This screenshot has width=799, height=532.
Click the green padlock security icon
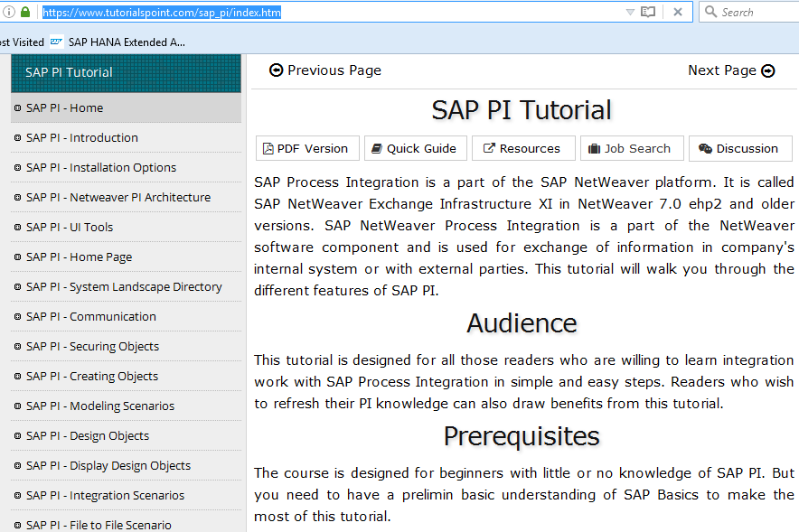[25, 12]
